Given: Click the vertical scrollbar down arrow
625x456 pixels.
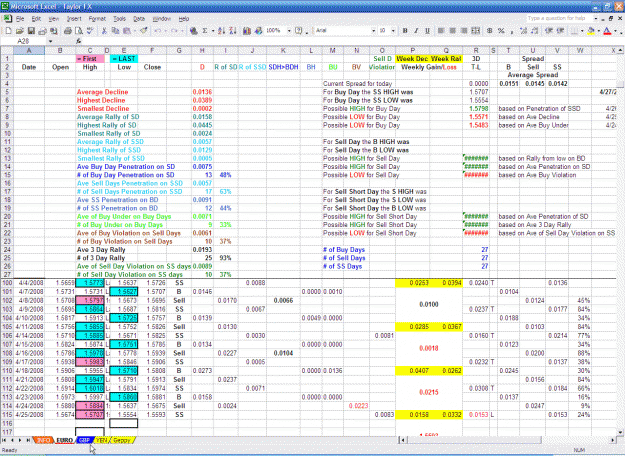Looking at the screenshot, I should (620, 432).
